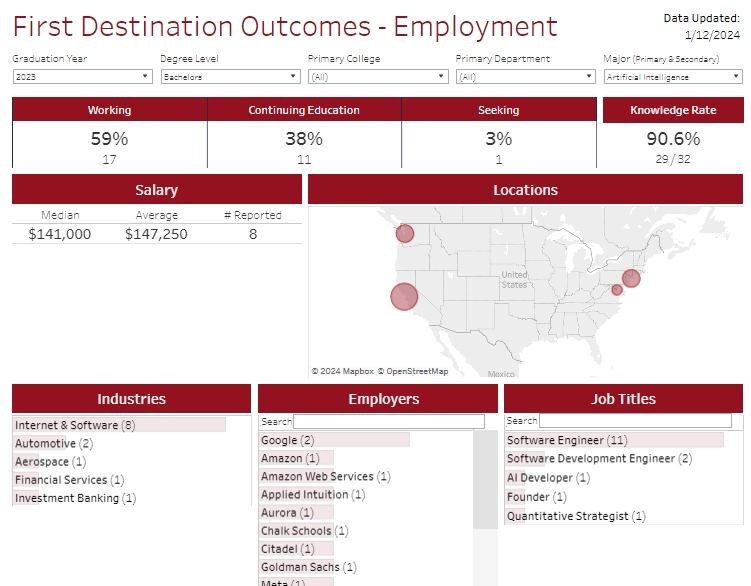Expand the Primary Department filter
This screenshot has height=586, width=751.
(525, 77)
